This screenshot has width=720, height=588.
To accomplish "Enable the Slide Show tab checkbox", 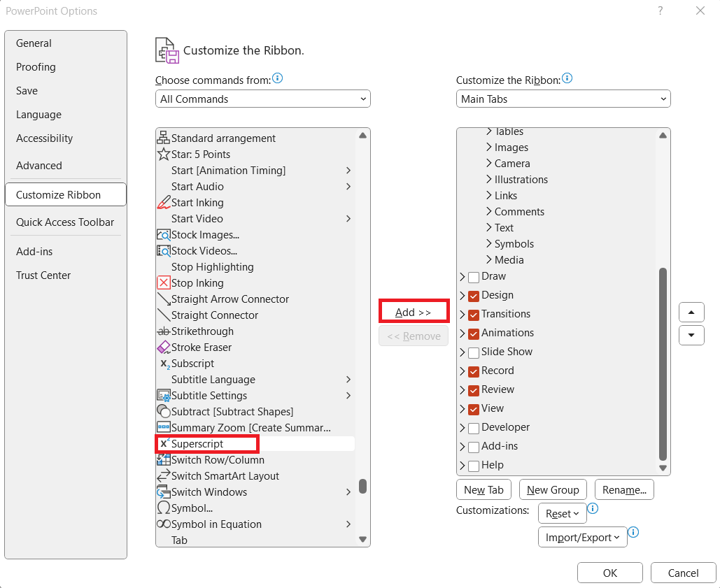I will tap(474, 352).
